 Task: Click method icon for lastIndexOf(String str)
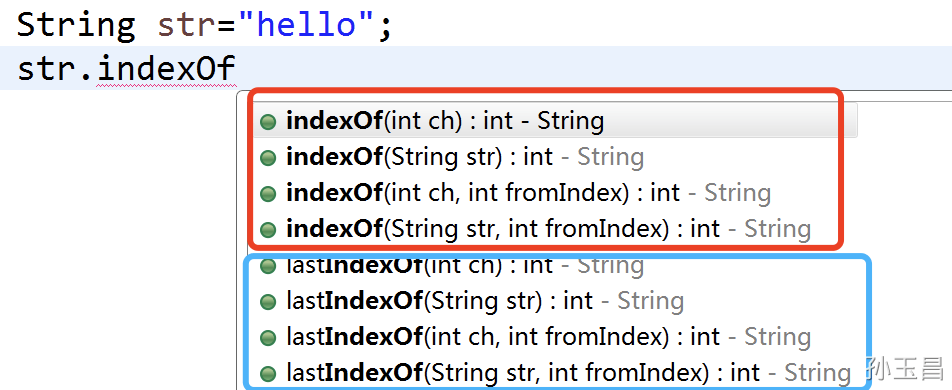point(268,301)
